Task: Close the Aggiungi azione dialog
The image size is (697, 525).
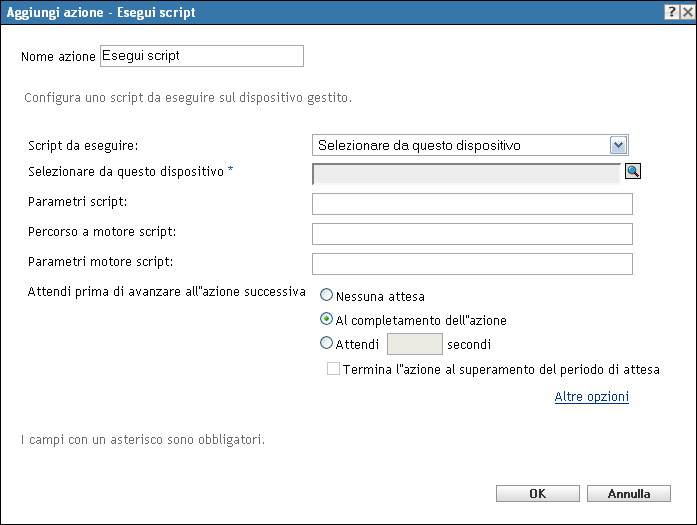Action: [686, 12]
